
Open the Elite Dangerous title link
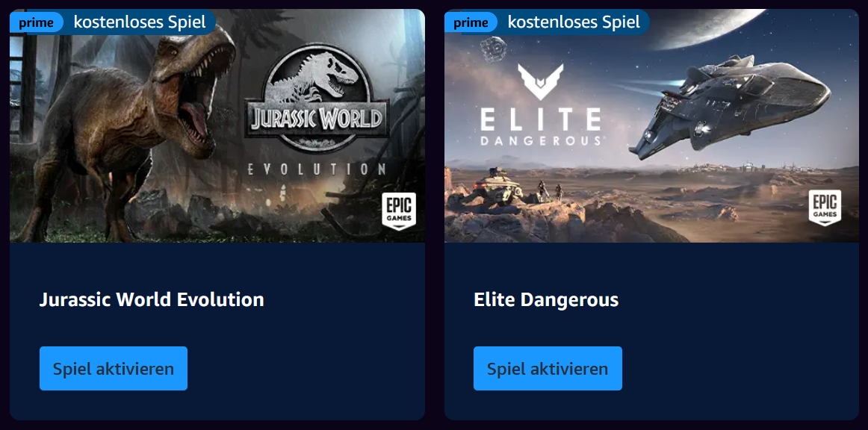click(x=546, y=299)
